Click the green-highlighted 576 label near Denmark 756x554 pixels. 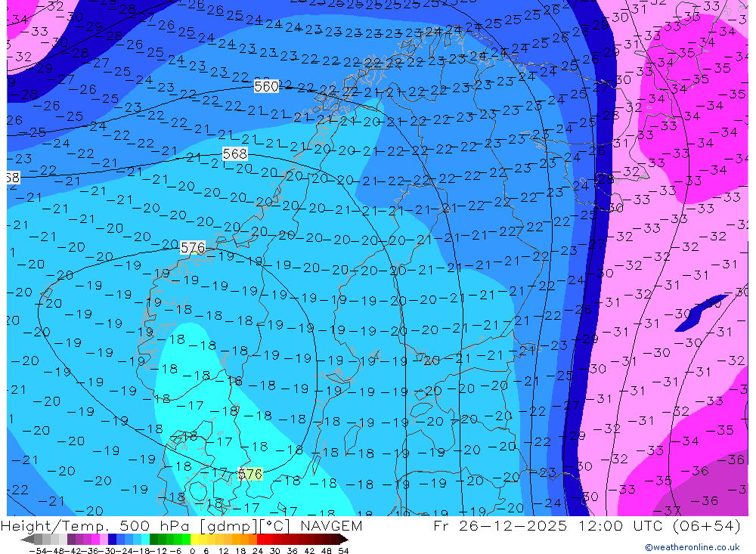pyautogui.click(x=250, y=475)
